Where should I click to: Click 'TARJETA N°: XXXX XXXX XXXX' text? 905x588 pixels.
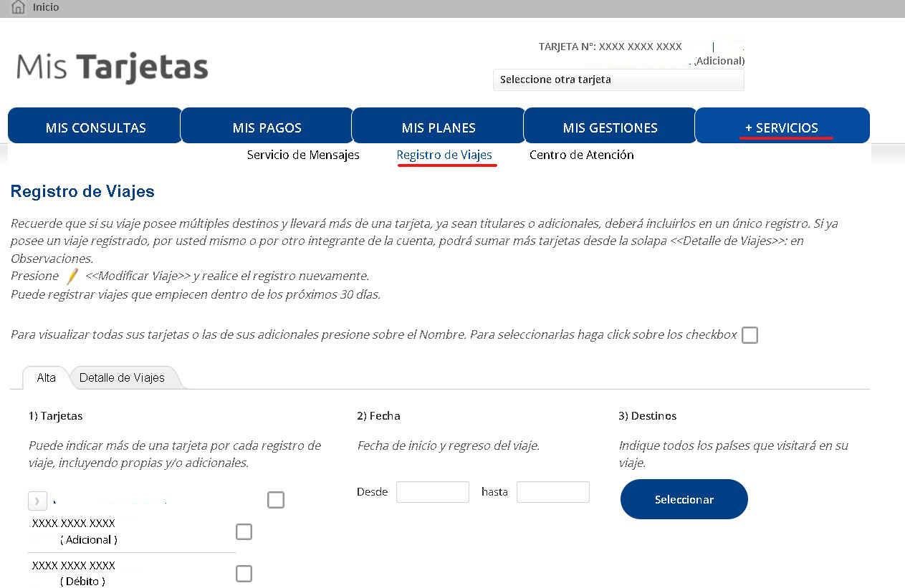point(610,47)
